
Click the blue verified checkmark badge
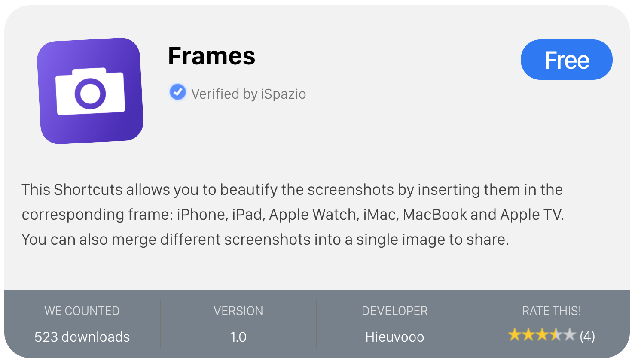177,92
